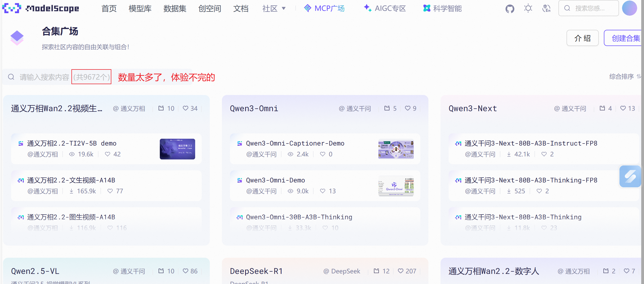Toggle light/dark theme sun icon
Viewport: 644px width, 284px height.
click(528, 8)
